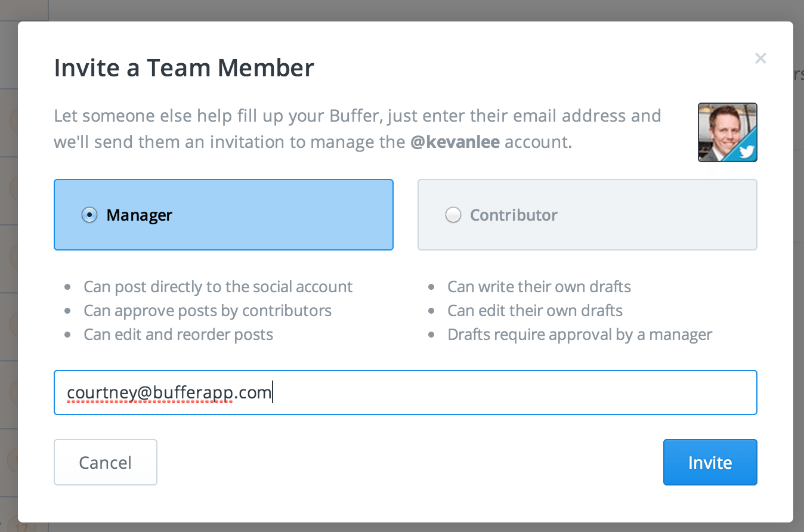This screenshot has height=532, width=804.
Task: Select the Manager radio button
Action: pos(89,215)
